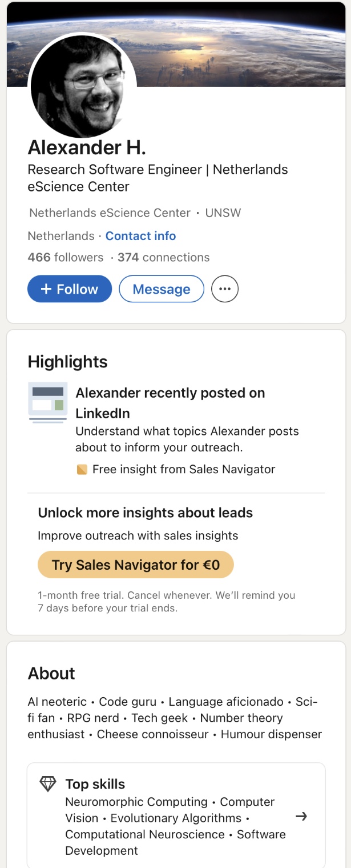Screen dimensions: 351x868
Task: Click the Top skills heading
Action: (95, 784)
